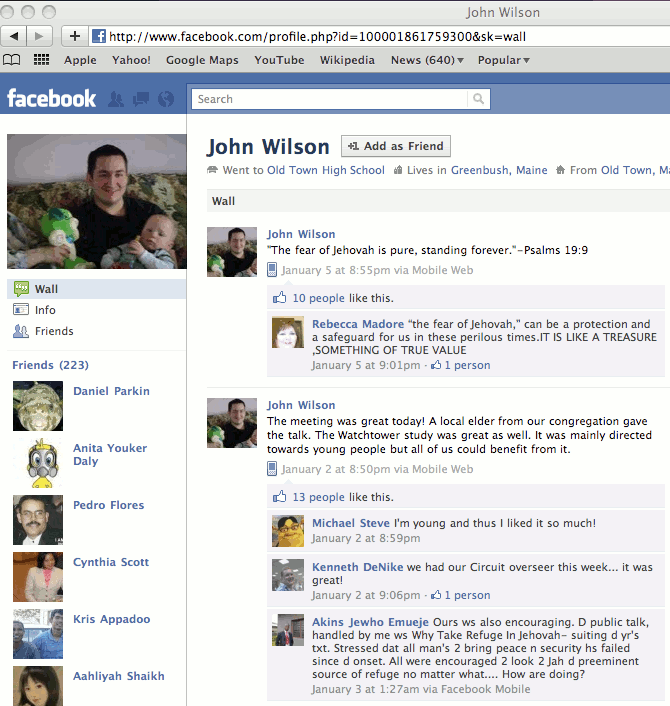Open the Old Town High School link
670x706 pixels.
(326, 170)
